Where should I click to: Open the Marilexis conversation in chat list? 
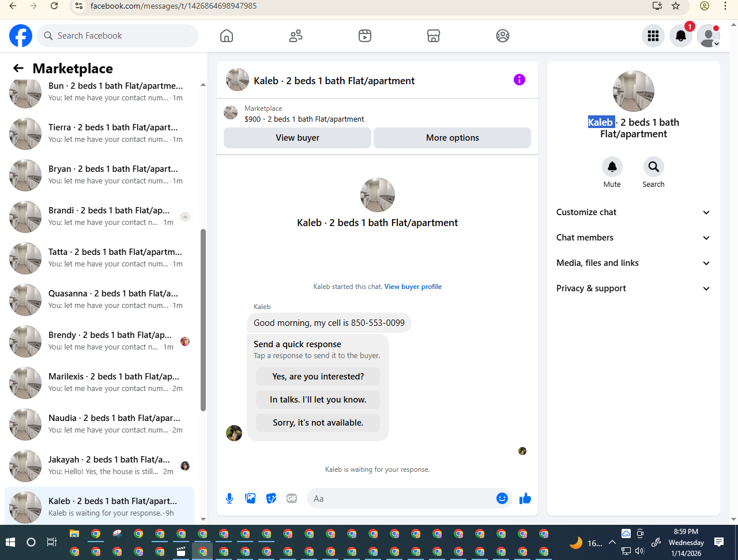(x=99, y=382)
